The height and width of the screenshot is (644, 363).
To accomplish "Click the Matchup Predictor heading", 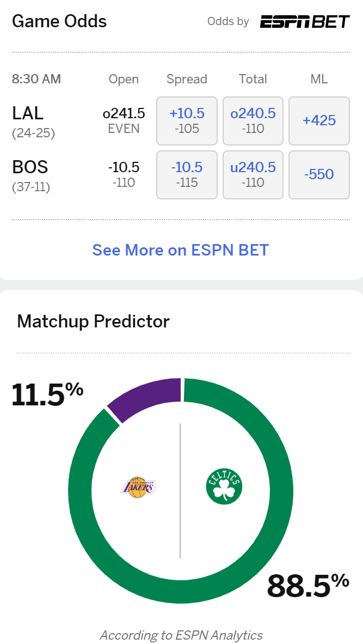I will (x=93, y=321).
